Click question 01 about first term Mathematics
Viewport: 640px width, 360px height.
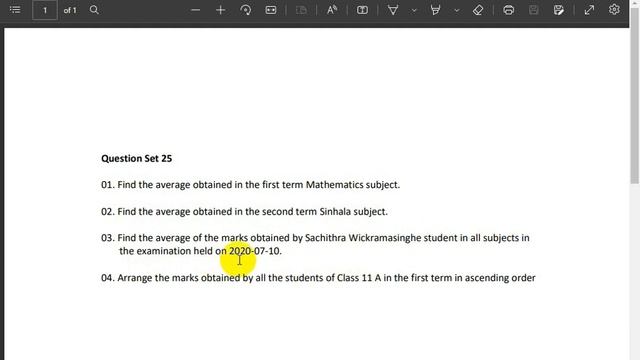point(251,185)
